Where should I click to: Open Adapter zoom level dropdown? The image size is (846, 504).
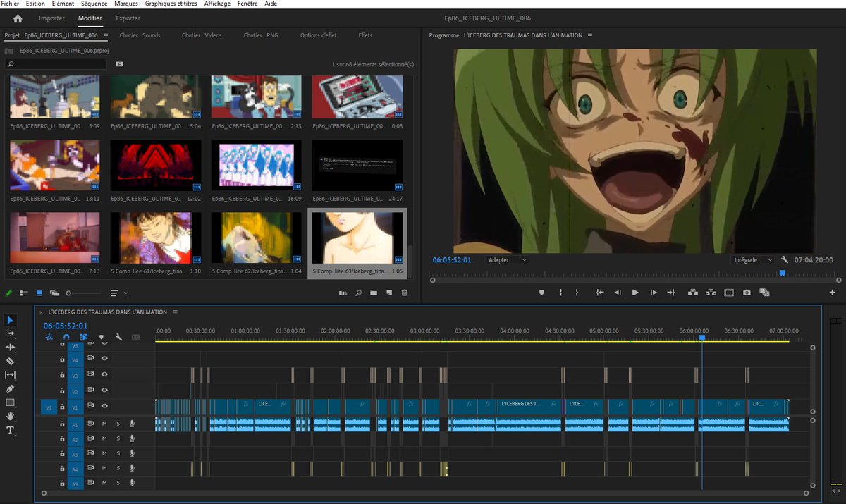[507, 259]
